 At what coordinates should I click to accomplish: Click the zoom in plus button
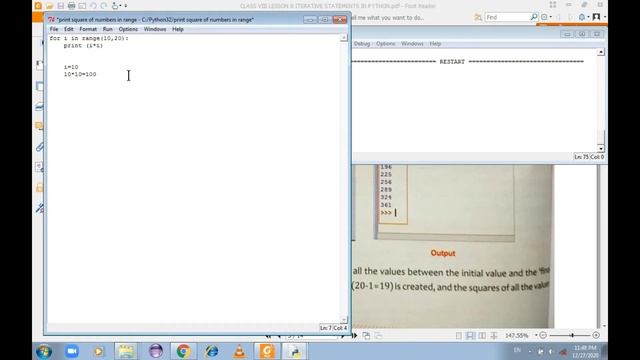[x=596, y=336]
